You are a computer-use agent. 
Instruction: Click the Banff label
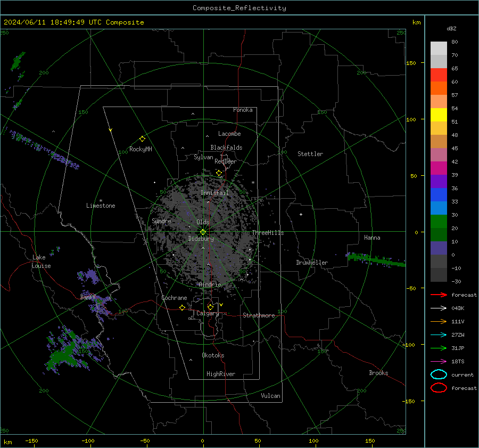pos(88,297)
